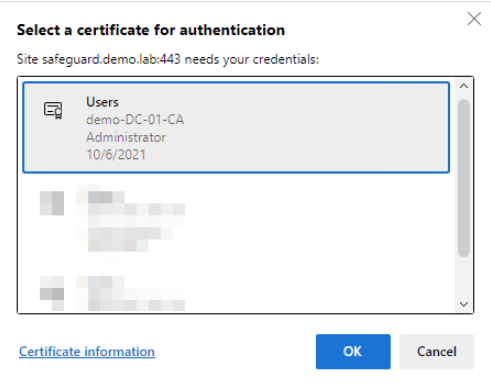Click the dialog heading text
This screenshot has height=386, width=491.
(151, 30)
